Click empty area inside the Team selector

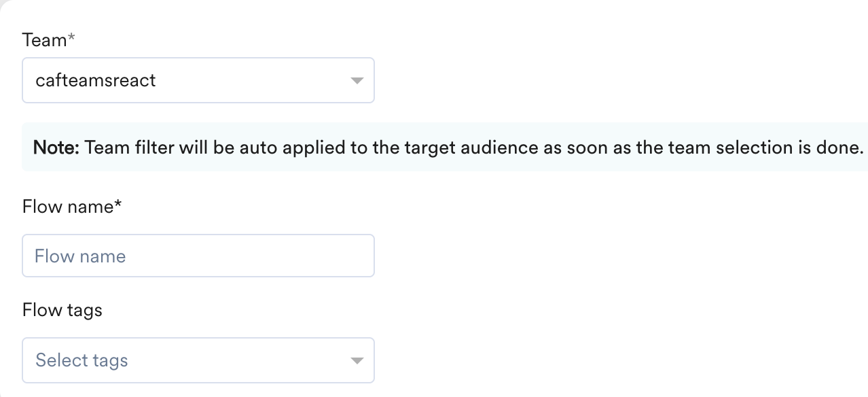point(251,80)
